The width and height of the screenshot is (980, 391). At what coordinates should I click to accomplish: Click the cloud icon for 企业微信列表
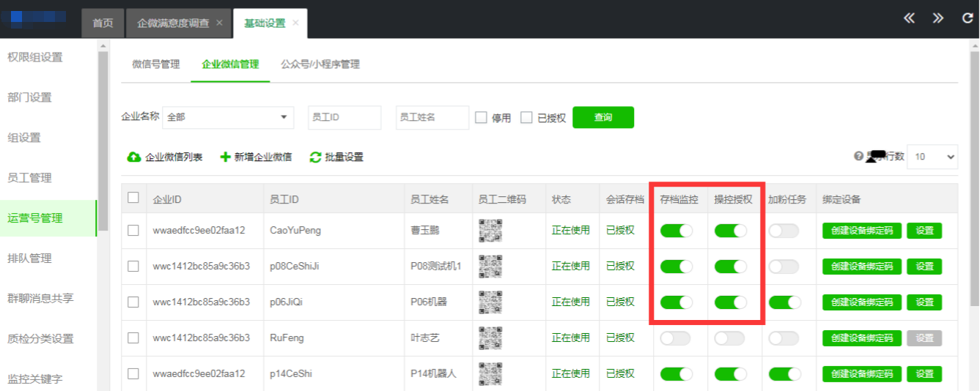pyautogui.click(x=134, y=157)
